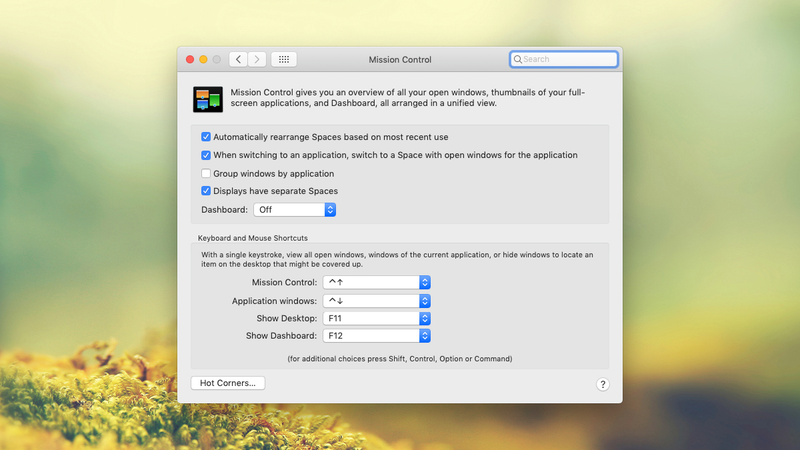Open help with the question mark button

(603, 384)
